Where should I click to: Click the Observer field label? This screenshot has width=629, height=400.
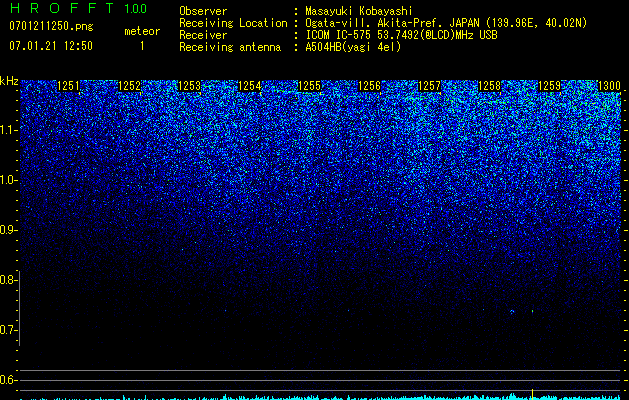(x=203, y=11)
